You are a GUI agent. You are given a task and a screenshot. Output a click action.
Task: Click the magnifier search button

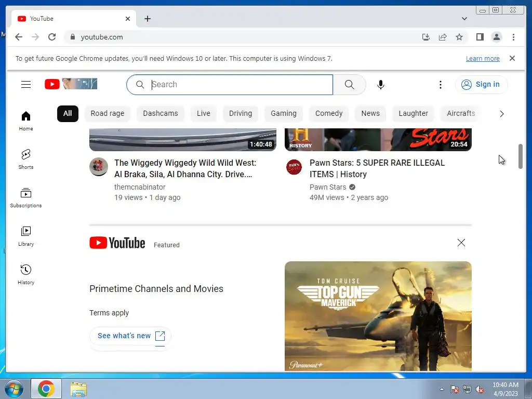[x=349, y=85]
